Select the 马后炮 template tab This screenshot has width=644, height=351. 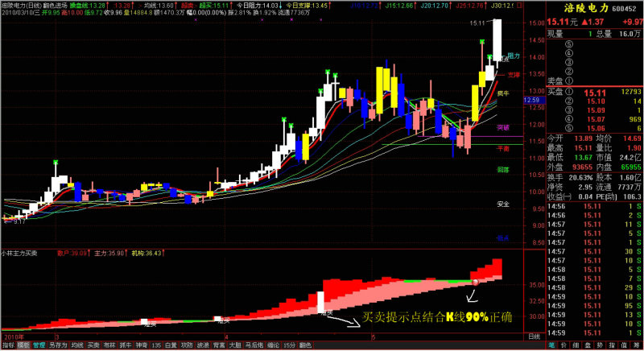tap(254, 345)
